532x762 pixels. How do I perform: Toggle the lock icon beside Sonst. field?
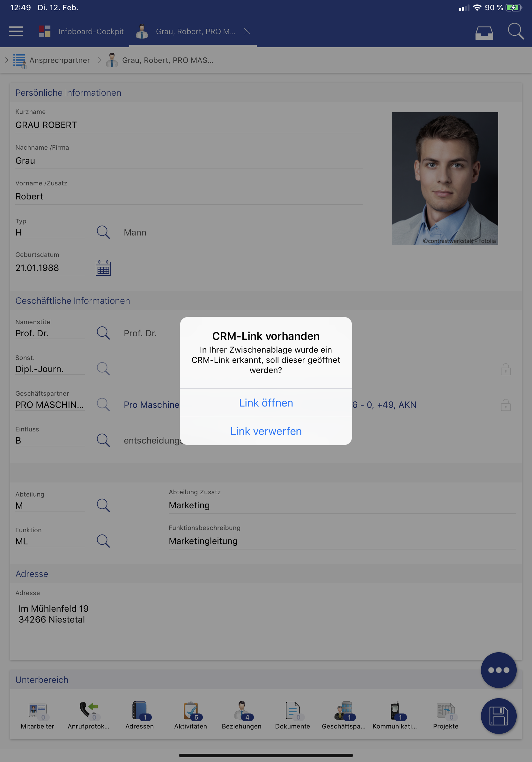tap(506, 369)
